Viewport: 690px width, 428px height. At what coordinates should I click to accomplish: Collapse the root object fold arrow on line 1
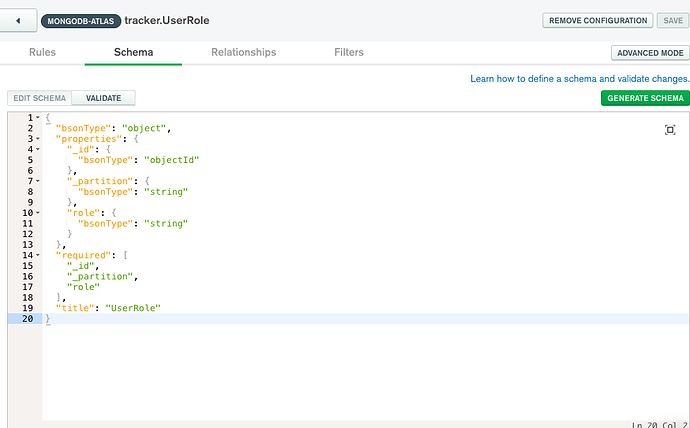(x=37, y=118)
